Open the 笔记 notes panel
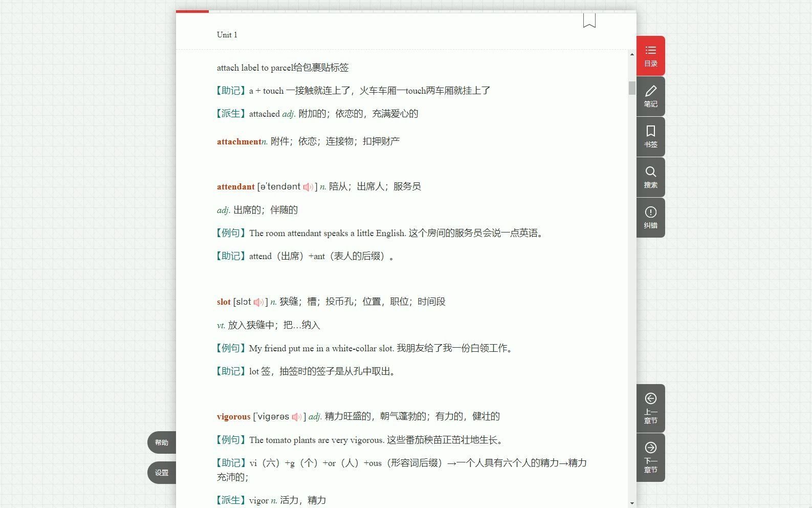Viewport: 812px width, 508px height. click(650, 96)
